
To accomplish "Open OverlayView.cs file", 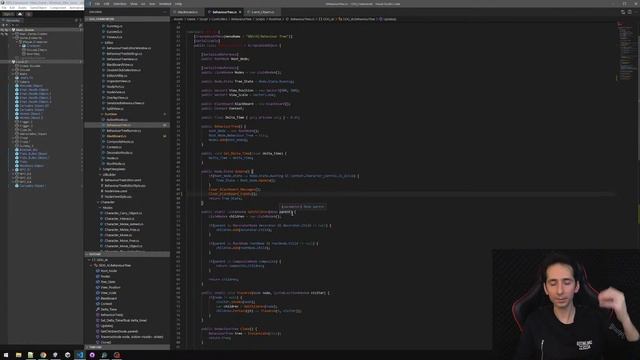I will coord(117,98).
